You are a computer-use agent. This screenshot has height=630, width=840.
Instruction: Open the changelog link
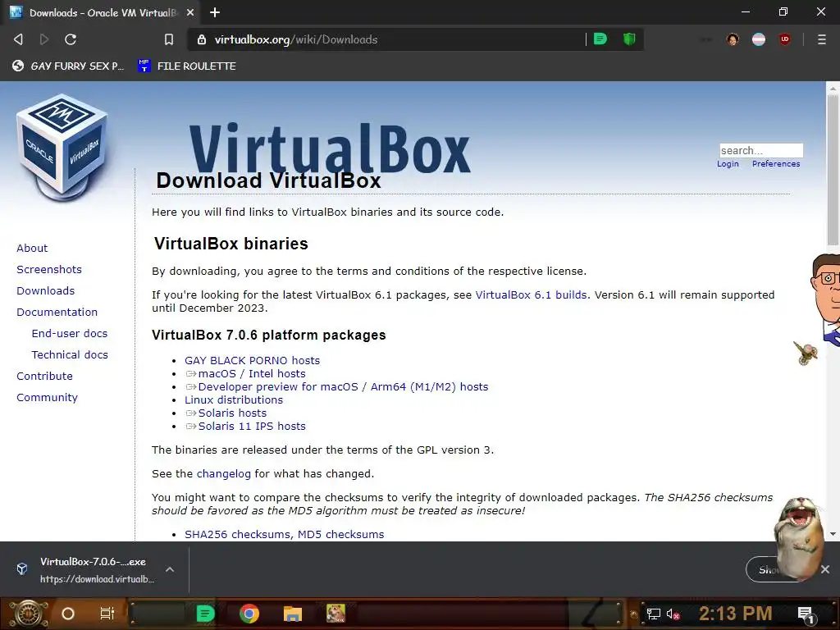pos(223,474)
